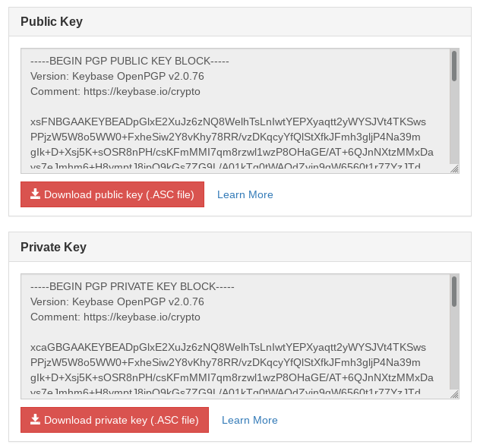
Task: Open Learn More link beside private key download
Action: tap(249, 420)
